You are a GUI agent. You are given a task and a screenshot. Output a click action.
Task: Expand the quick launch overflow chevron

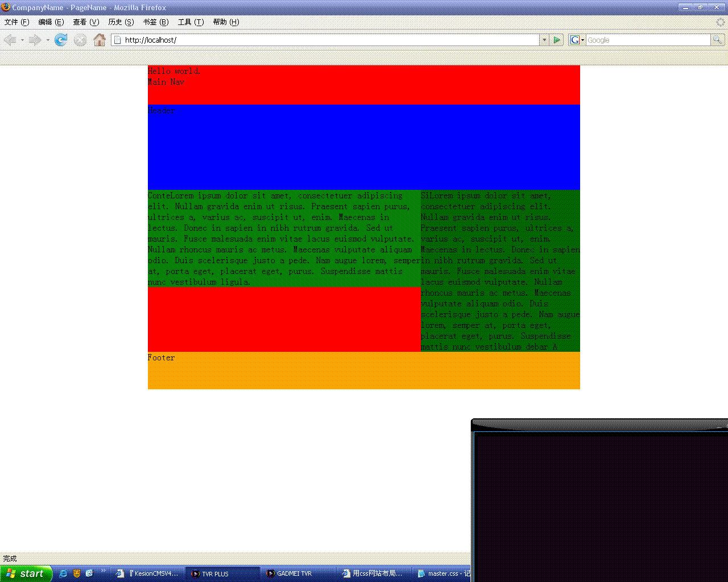pyautogui.click(x=103, y=571)
